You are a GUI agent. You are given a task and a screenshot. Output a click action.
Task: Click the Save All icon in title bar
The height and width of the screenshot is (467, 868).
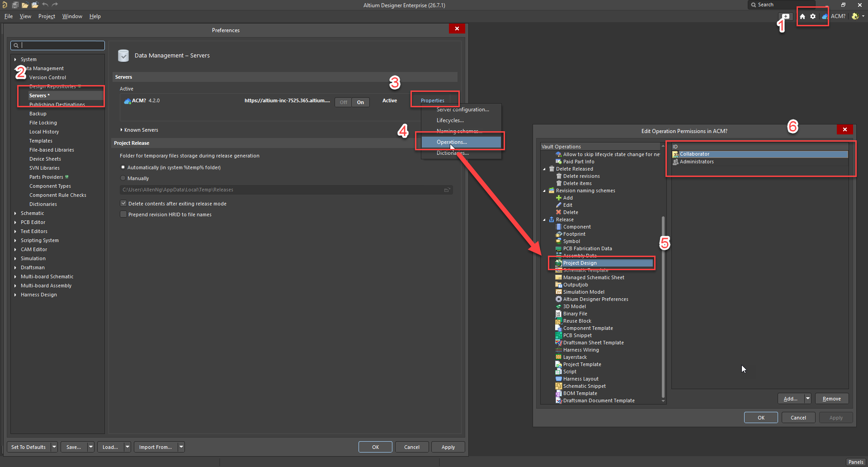point(15,5)
